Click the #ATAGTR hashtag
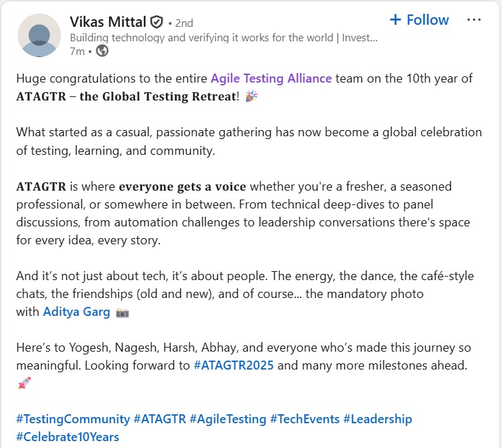502x448 pixels. (159, 419)
